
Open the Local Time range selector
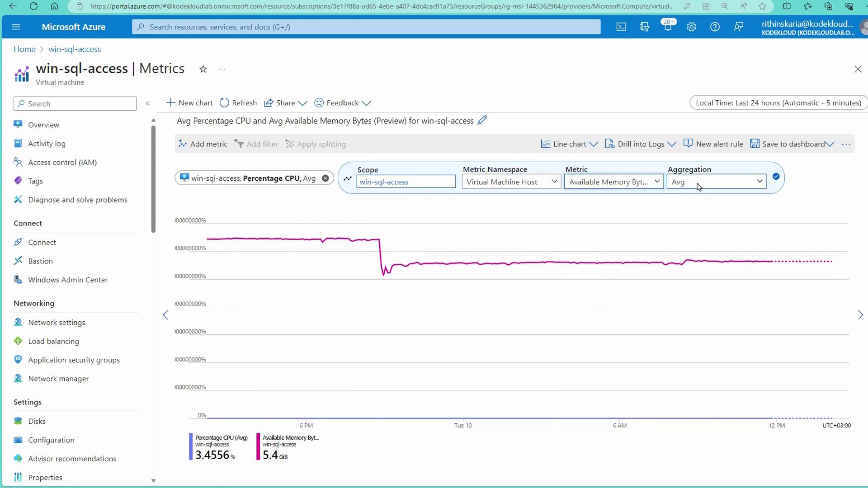pos(778,103)
